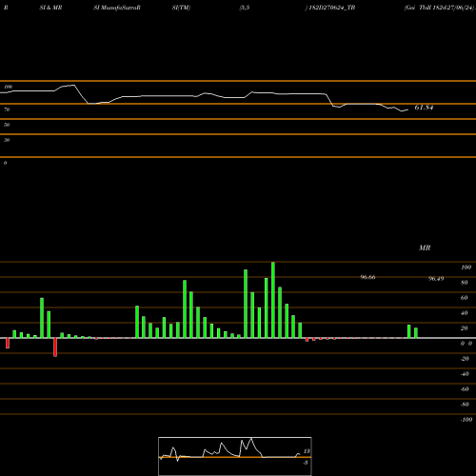476x476 pixels.
Task: Click the 'MR' panel title
Action: pos(425,248)
